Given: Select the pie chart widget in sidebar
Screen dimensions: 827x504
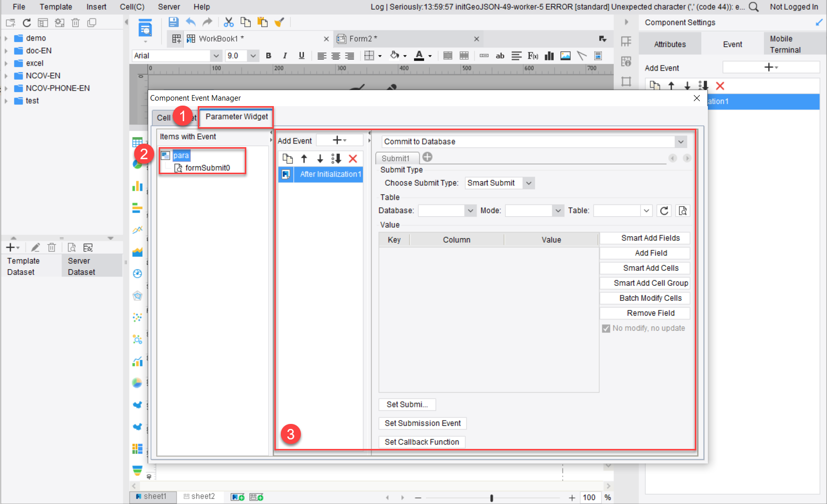Looking at the screenshot, I should coord(137,164).
